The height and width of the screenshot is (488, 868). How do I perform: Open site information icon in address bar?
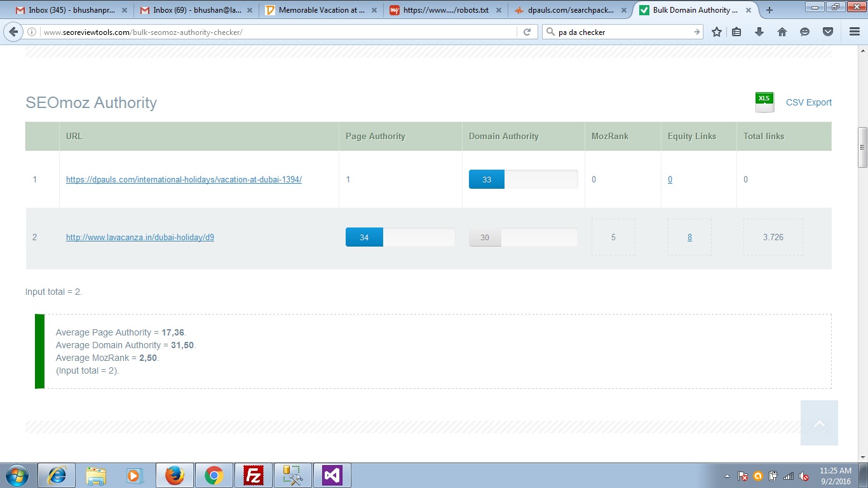(32, 32)
